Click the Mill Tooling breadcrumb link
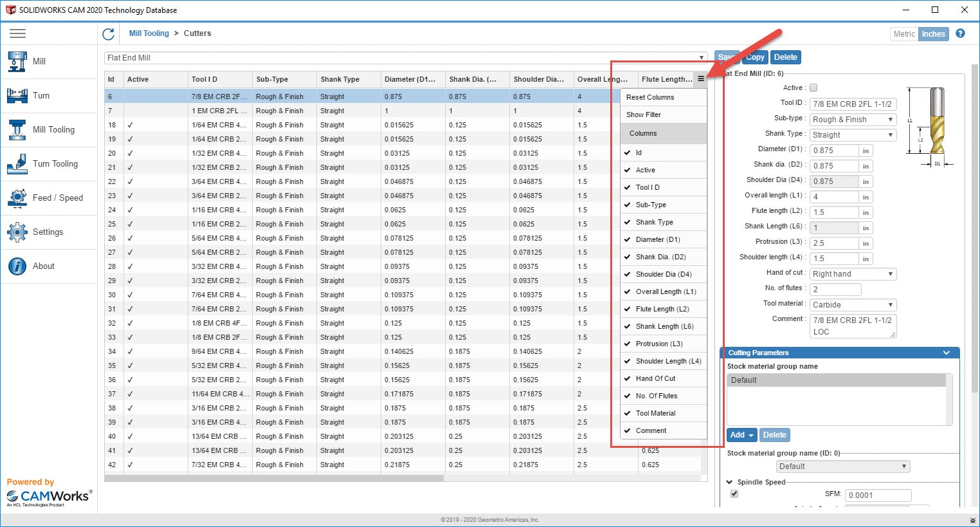 (149, 33)
